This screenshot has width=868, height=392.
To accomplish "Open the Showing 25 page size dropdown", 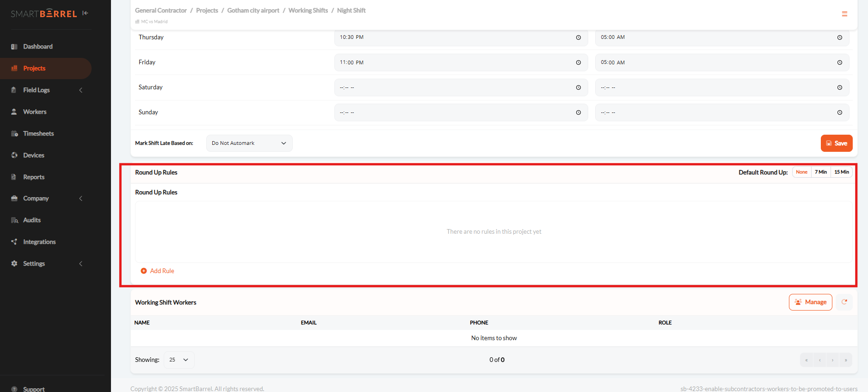I will click(x=179, y=360).
